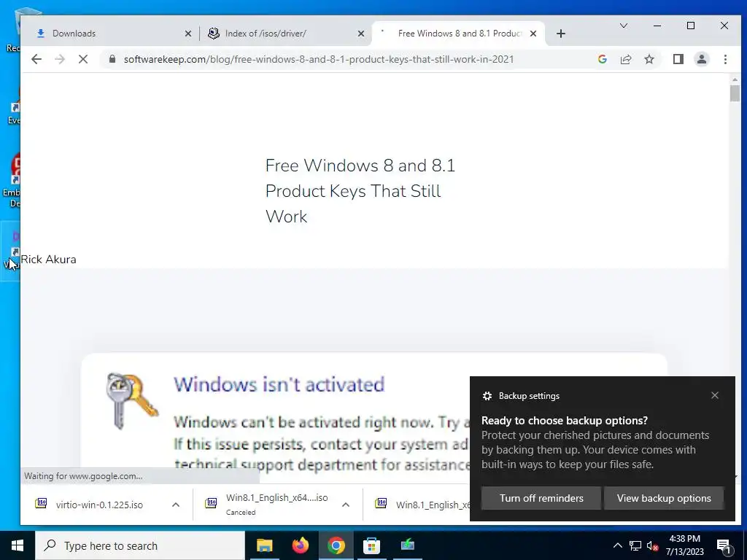Open virtio-win-0.1.225.iso download item
747x560 pixels.
pos(99,505)
